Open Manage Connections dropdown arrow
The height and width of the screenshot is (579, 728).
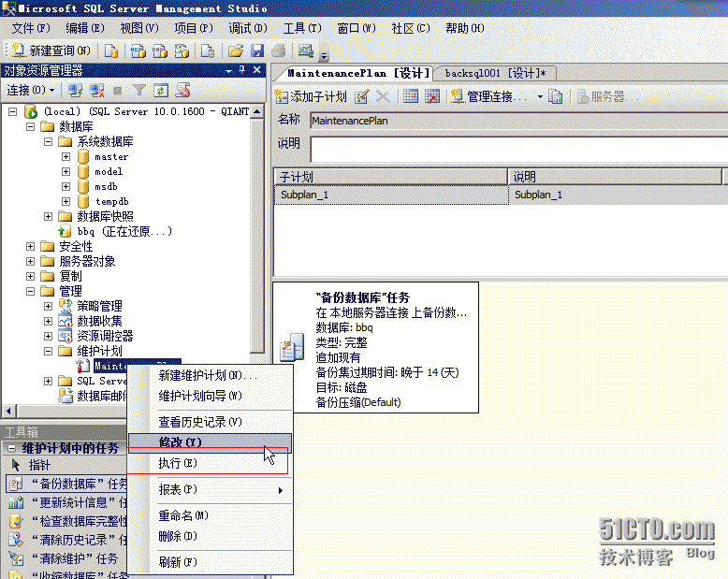coord(540,97)
